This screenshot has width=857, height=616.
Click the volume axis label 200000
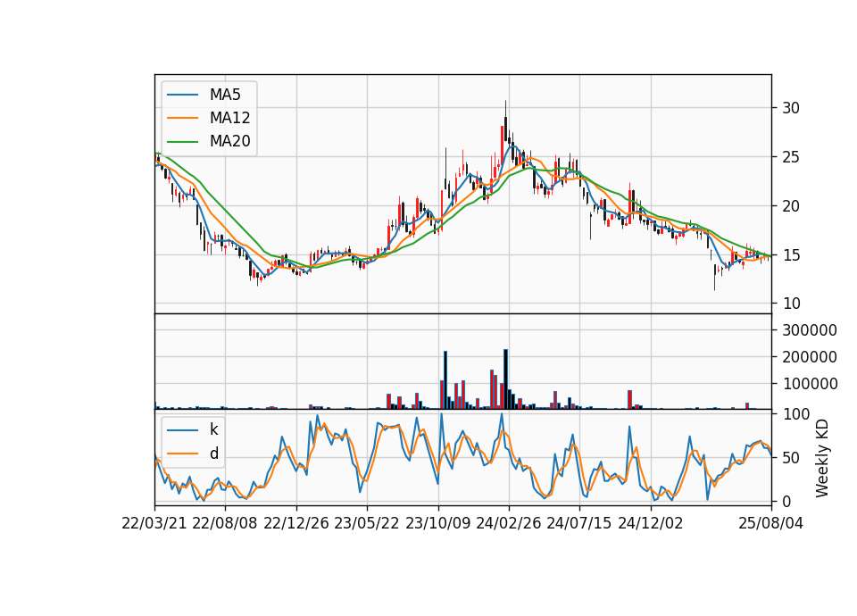[x=810, y=357]
